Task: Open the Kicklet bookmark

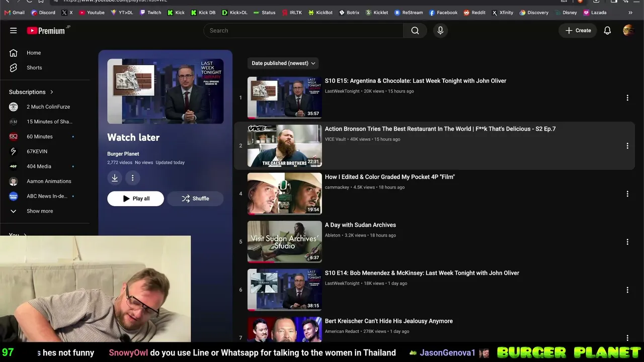Action: tap(377, 13)
